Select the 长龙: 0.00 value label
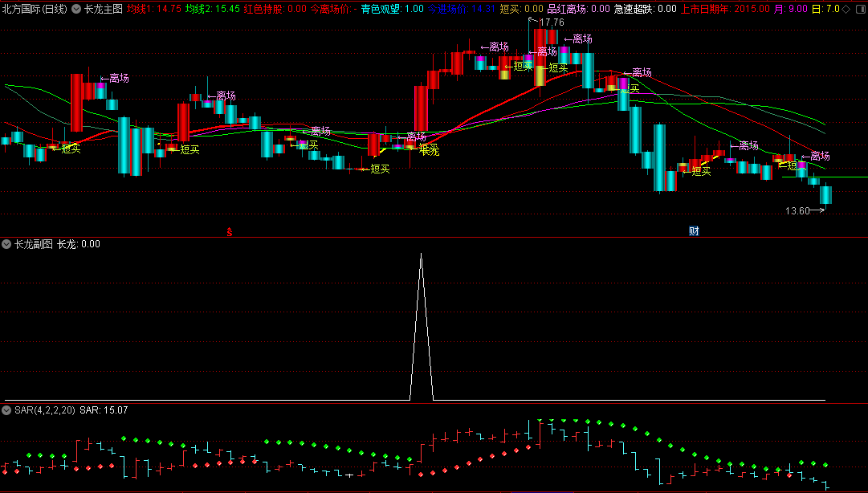Viewport: 868px width, 493px height. (x=79, y=244)
